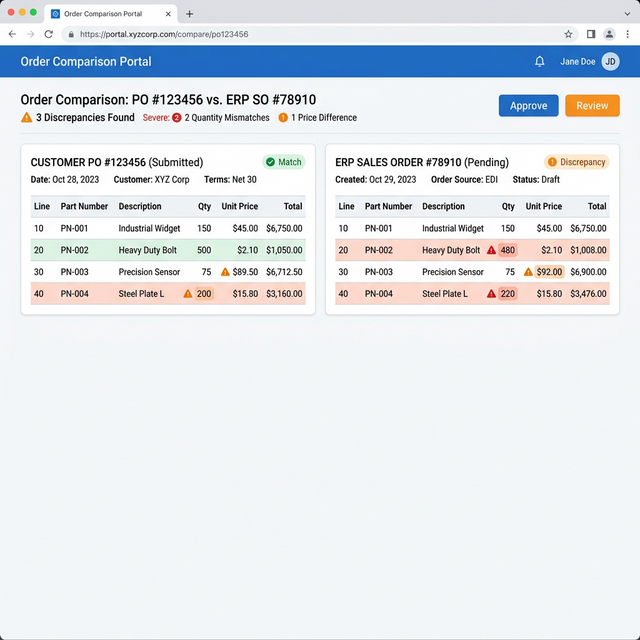Click the $6,900.00 total in ERP order
This screenshot has height=640, width=640.
pos(588,272)
